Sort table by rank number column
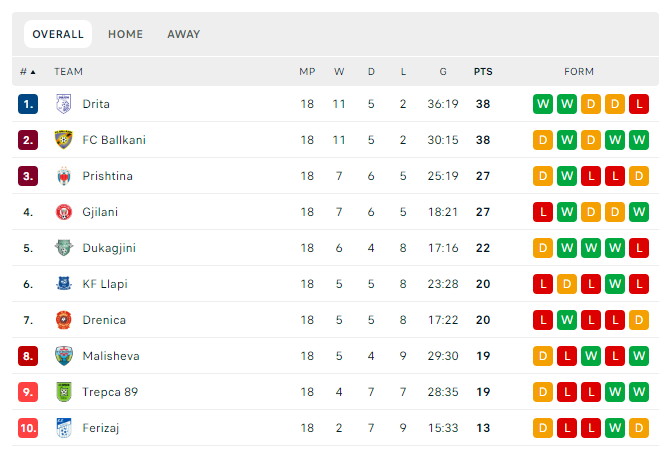668x449 pixels. (x=27, y=72)
